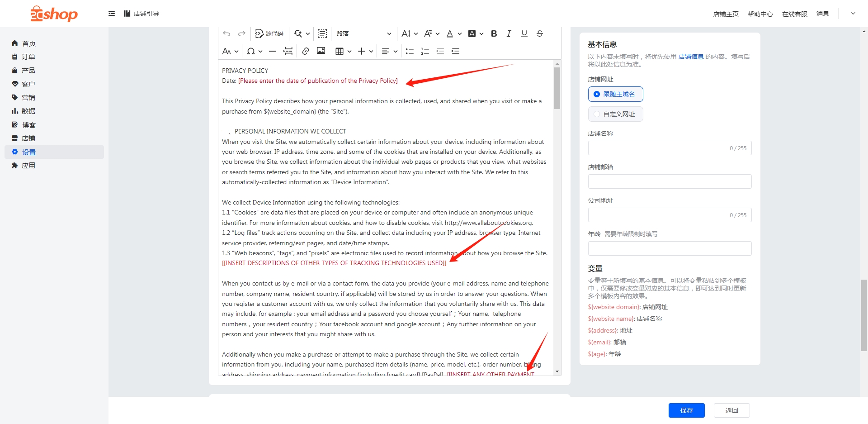
Task: Open 店铺主页 link in header
Action: pos(726,14)
